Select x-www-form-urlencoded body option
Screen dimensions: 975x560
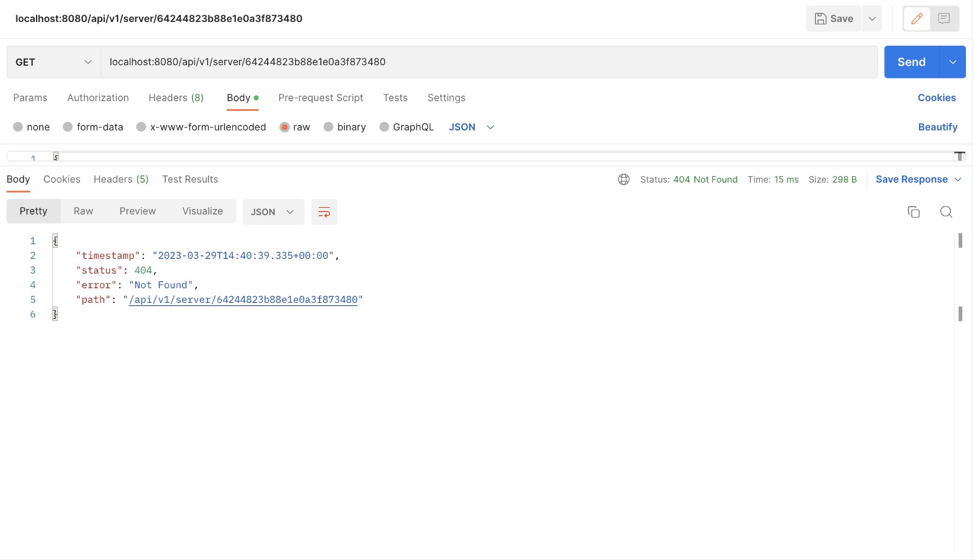pyautogui.click(x=201, y=127)
